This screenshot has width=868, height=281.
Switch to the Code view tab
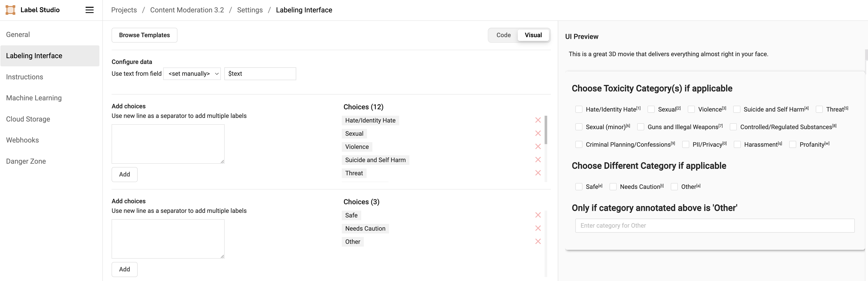point(503,35)
